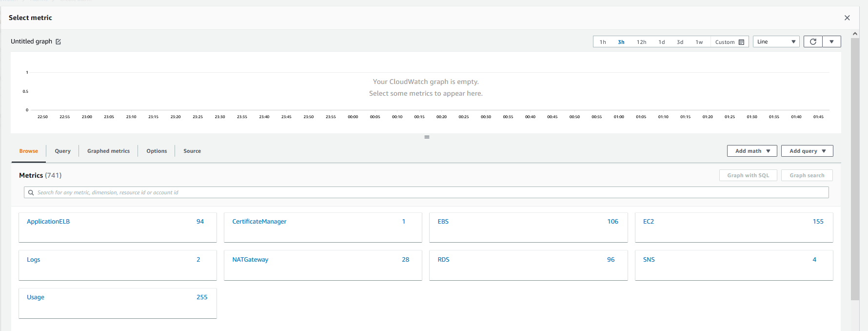Image resolution: width=868 pixels, height=331 pixels.
Task: Click the vertical scrollbar on the right
Action: pyautogui.click(x=855, y=166)
